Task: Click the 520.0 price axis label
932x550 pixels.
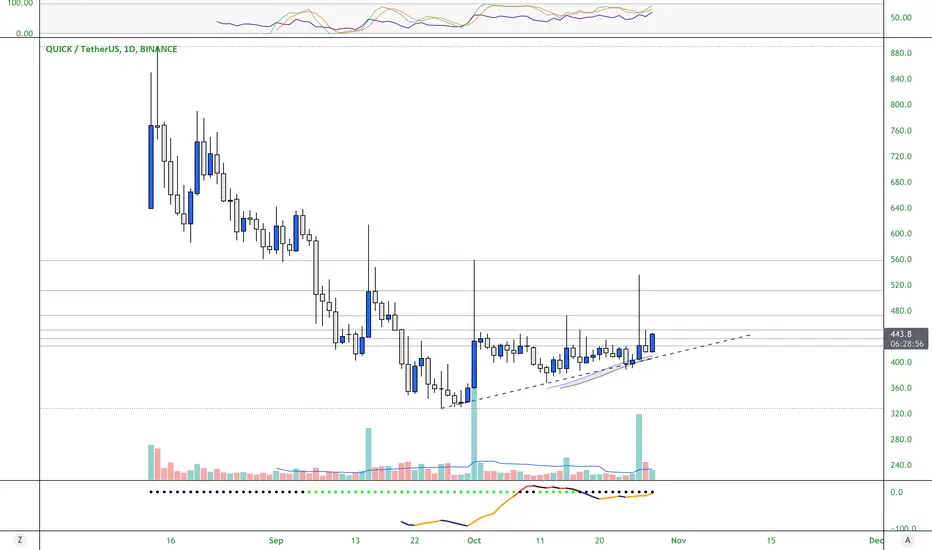Action: (x=901, y=285)
